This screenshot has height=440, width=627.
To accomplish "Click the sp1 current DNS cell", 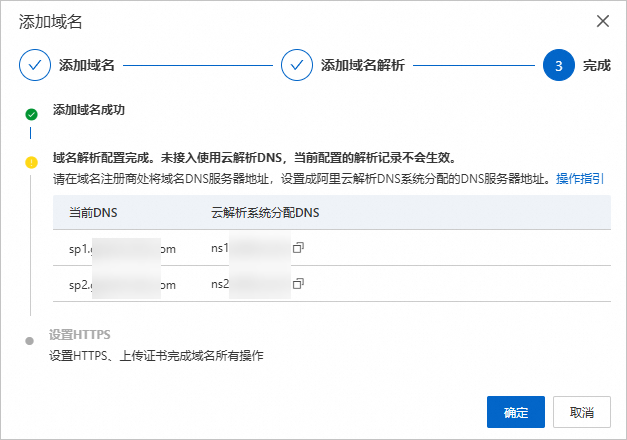I will [x=122, y=249].
